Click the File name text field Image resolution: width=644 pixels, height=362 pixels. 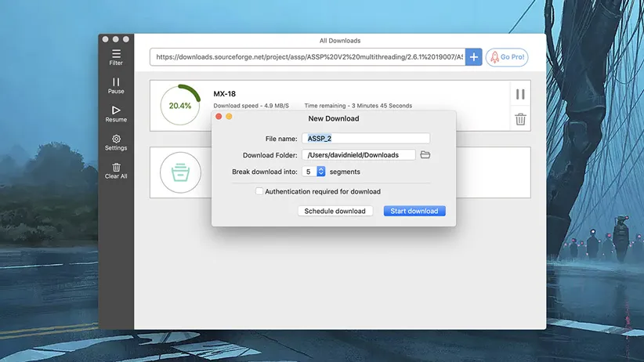coord(366,139)
